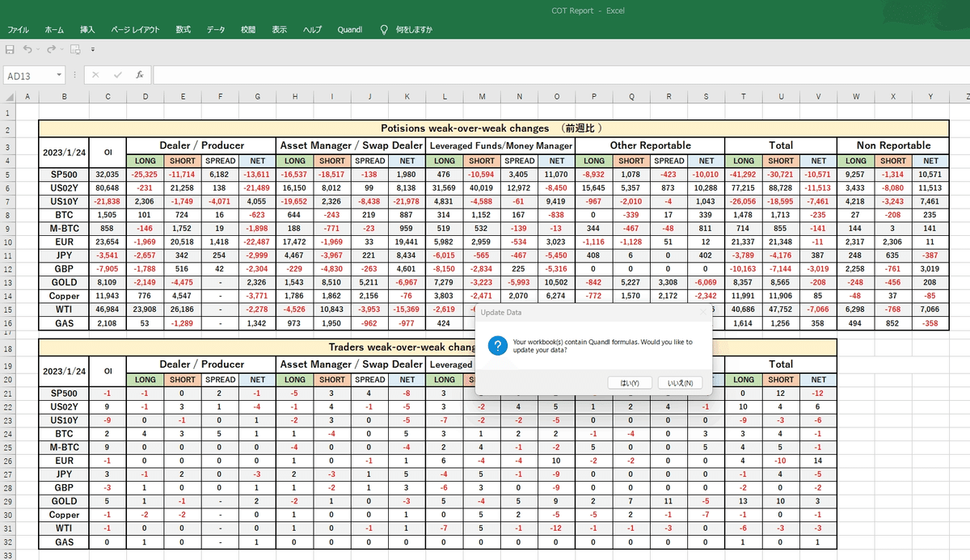The height and width of the screenshot is (560, 970).
Task: Click the Potisions weak-over-weak changes title cell
Action: click(493, 128)
